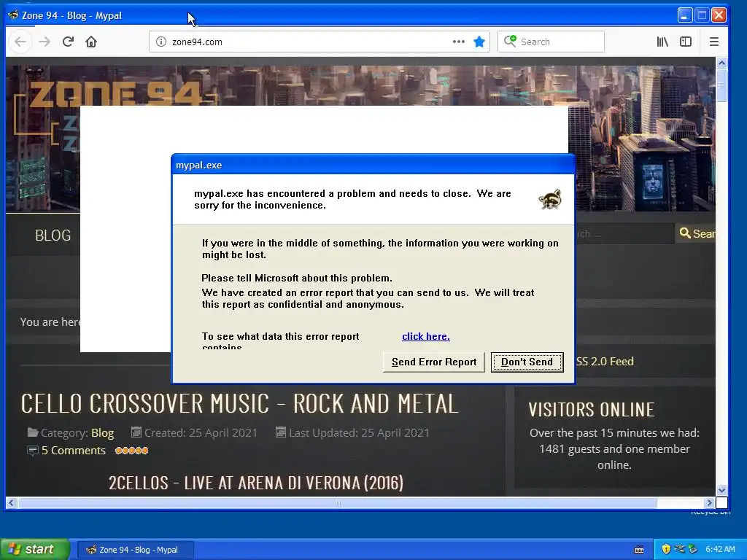Viewport: 747px width, 560px height.
Task: Open the on-screen keyboard taskbar icon
Action: pyautogui.click(x=639, y=550)
